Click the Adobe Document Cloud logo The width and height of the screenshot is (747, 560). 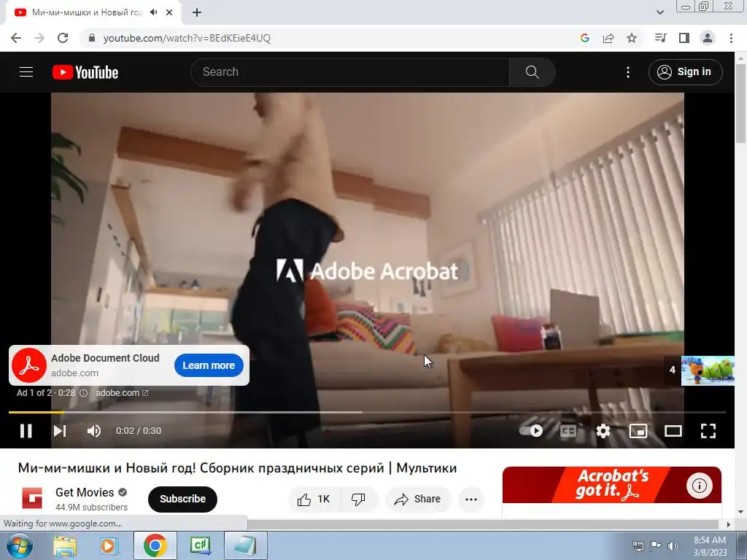[29, 365]
